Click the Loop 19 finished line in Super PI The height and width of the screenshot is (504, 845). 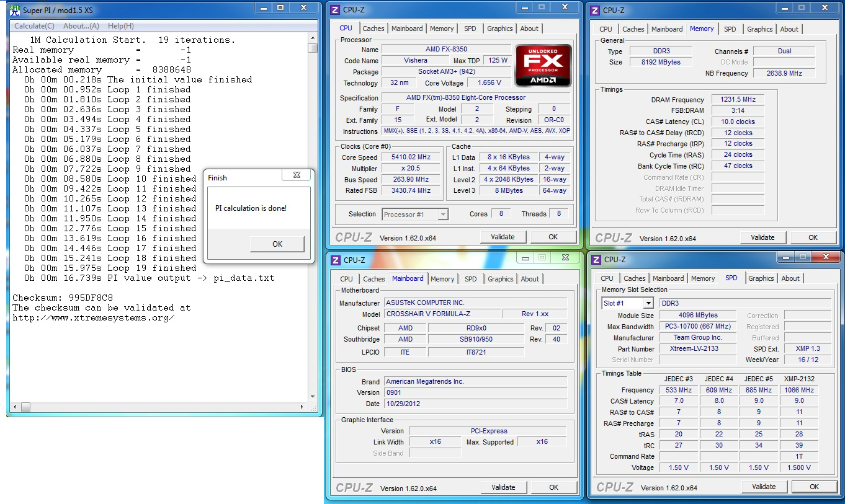click(110, 268)
